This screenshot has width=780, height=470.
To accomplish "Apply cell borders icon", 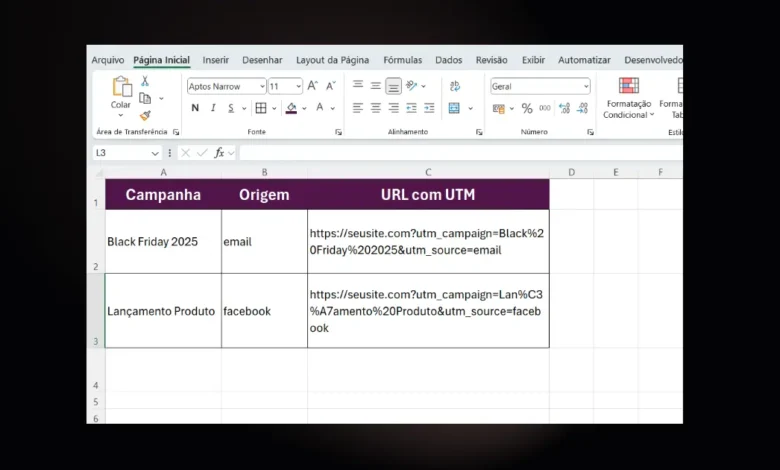I will (261, 108).
